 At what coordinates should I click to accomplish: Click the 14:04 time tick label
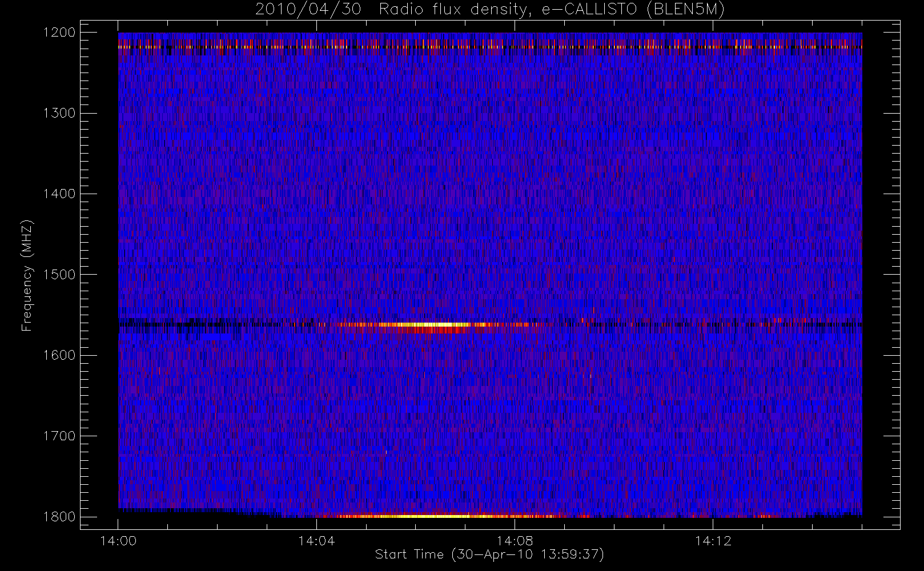(x=316, y=541)
